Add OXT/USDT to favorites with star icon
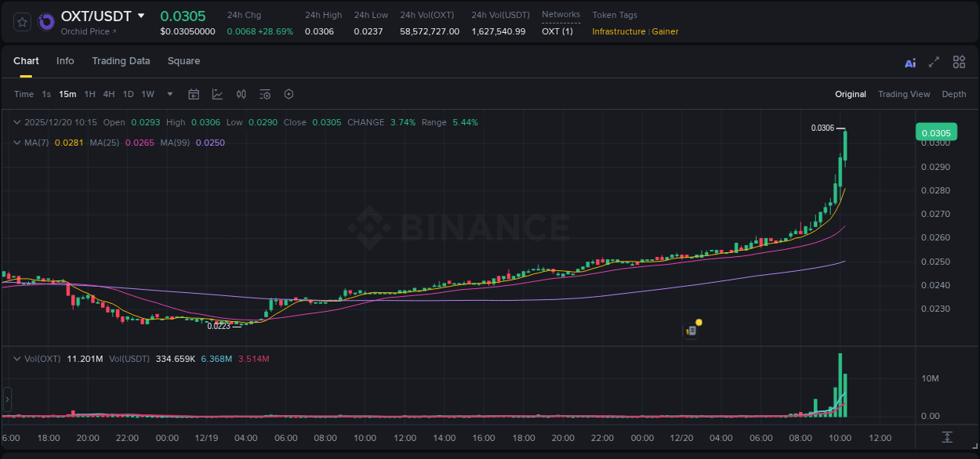980x459 pixels. pyautogui.click(x=21, y=21)
